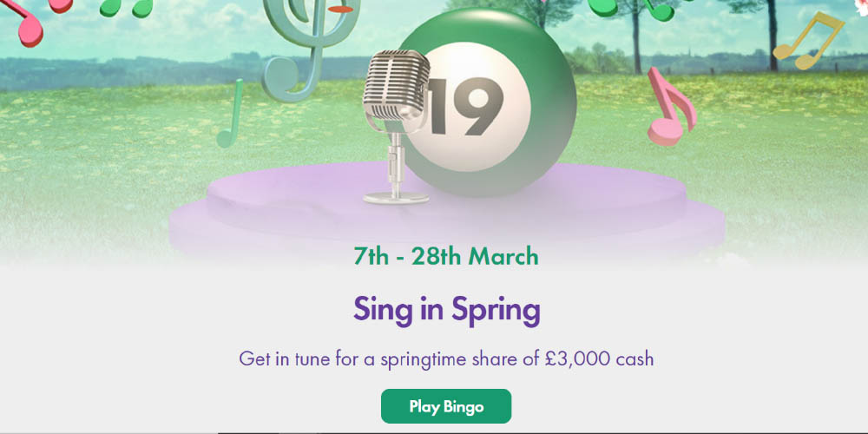Click the Sing in Spring heading
The width and height of the screenshot is (868, 434).
click(x=446, y=310)
